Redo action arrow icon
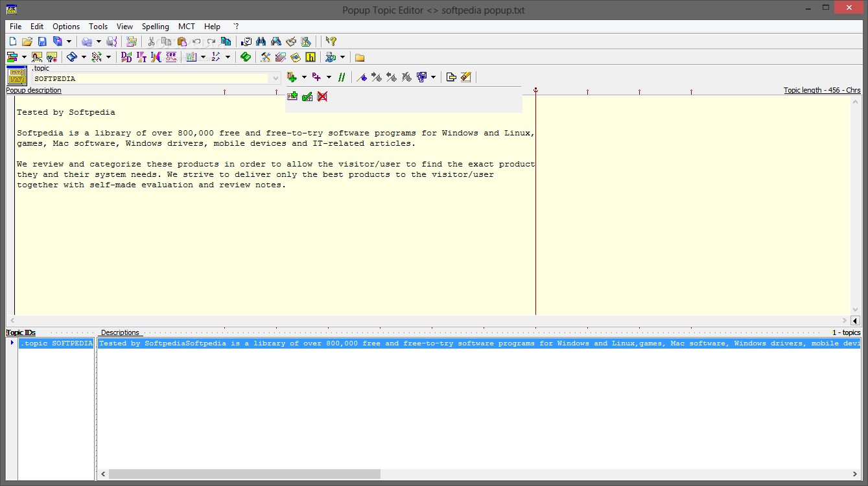Viewport: 868px width, 486px height. 211,41
